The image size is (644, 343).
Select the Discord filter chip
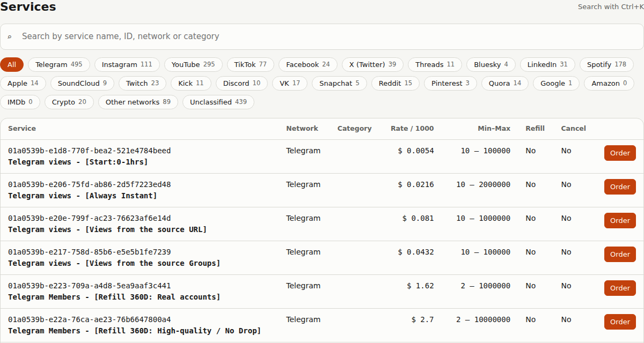tap(242, 84)
